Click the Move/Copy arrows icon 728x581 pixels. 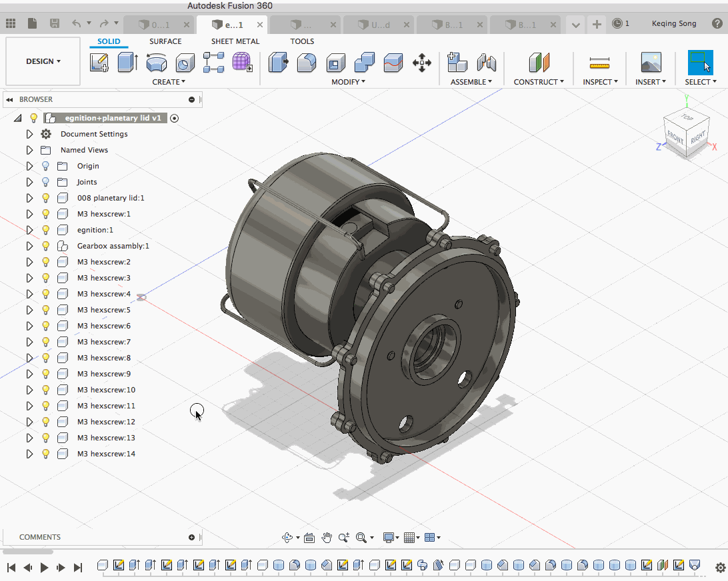coord(421,63)
